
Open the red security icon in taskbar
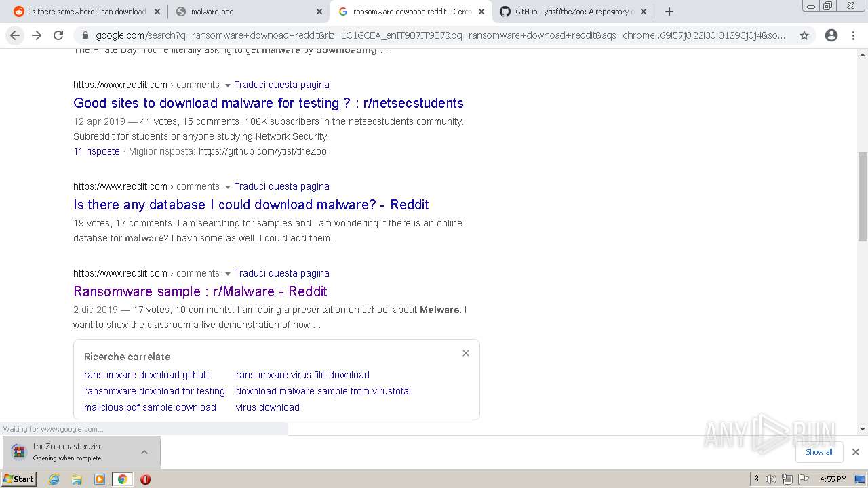click(x=145, y=479)
